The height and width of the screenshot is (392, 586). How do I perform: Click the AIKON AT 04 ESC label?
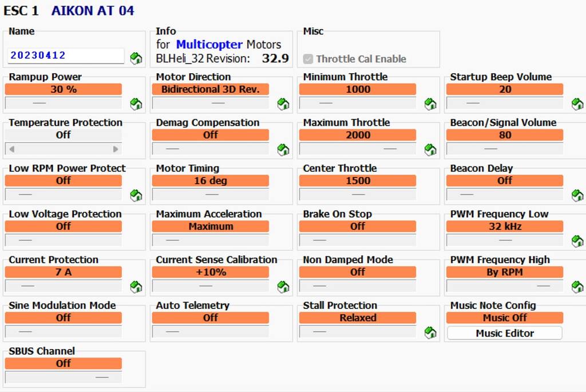click(92, 10)
